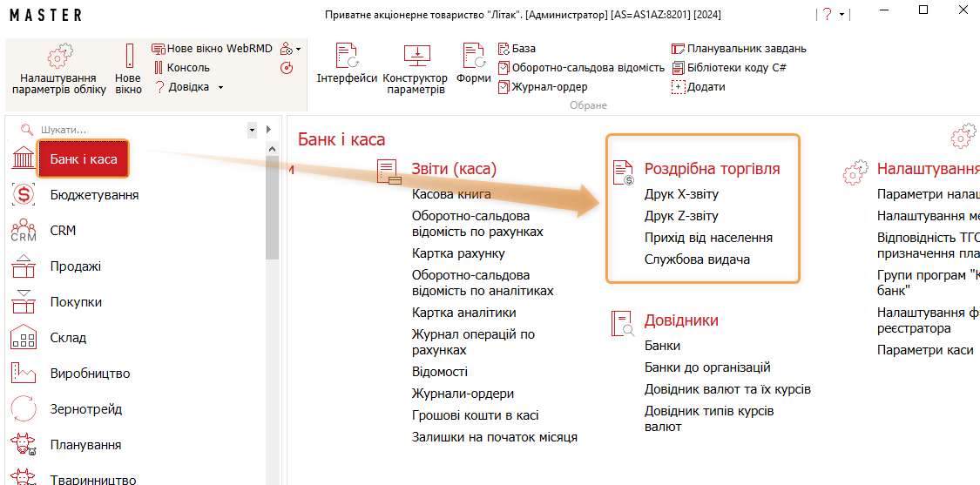Image resolution: width=980 pixels, height=485 pixels.
Task: Select Банк і каса in sidebar
Action: (x=83, y=159)
